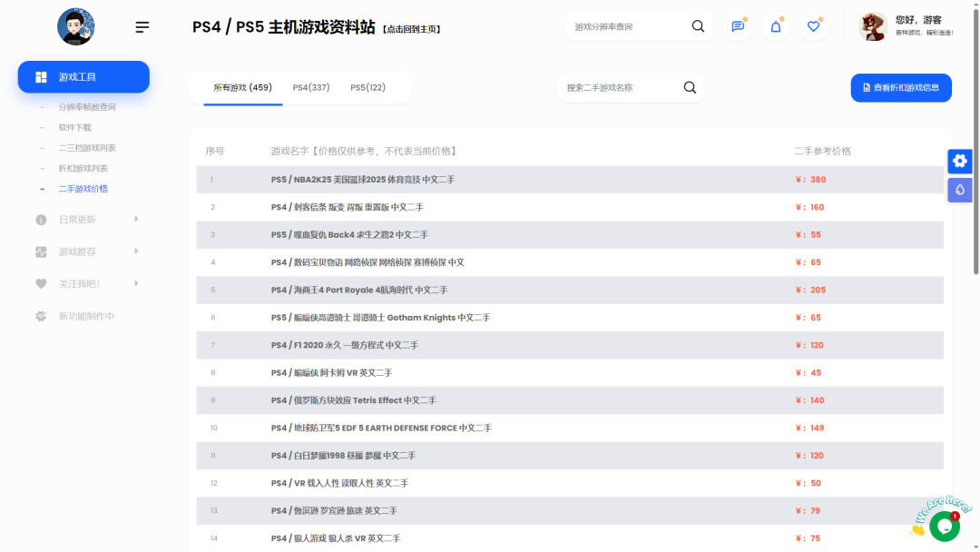Switch to PS4(337) tab
Viewport: 980px width, 552px height.
pos(311,87)
